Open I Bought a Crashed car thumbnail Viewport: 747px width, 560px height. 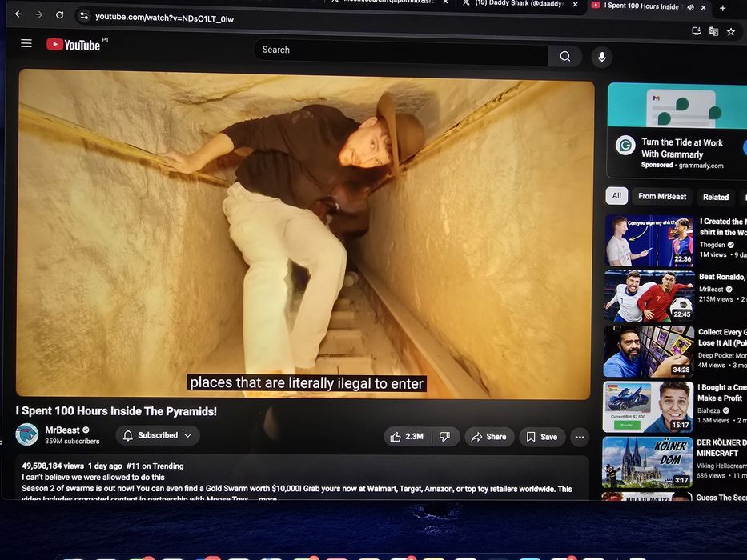648,406
